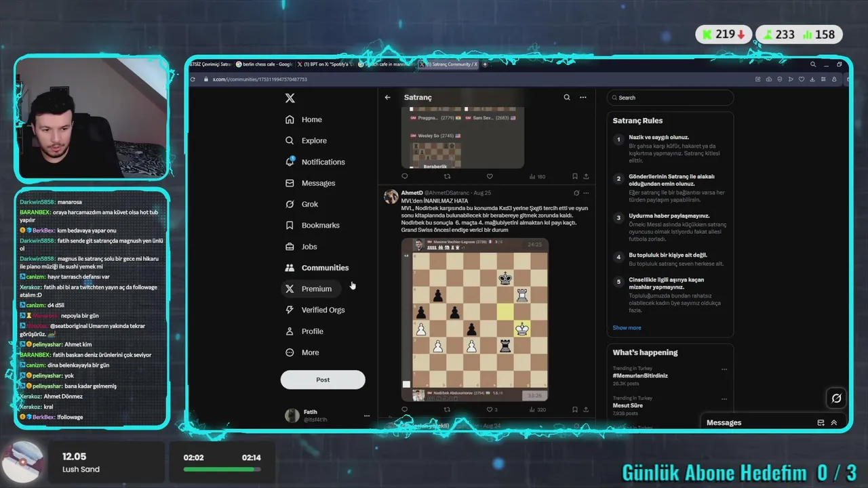Switch to berlin chess cafe Google tab
Screen dimensions: 868x488
coord(264,64)
